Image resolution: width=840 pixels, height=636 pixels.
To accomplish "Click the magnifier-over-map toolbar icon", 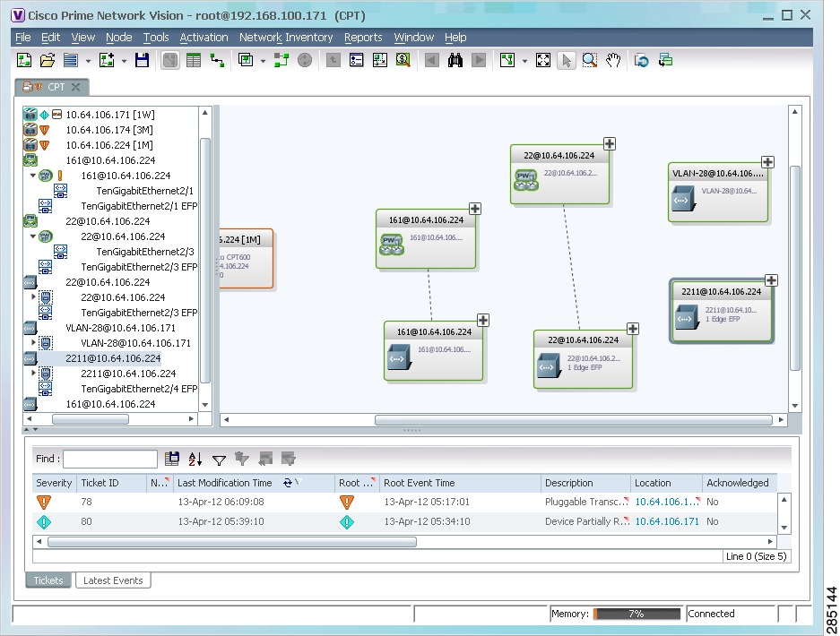I will tap(403, 60).
